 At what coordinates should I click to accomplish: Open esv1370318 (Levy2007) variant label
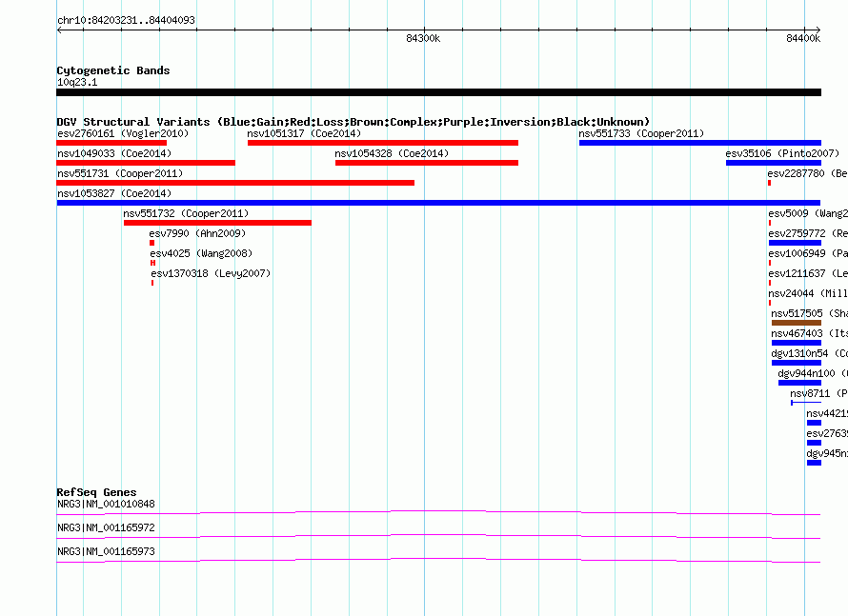211,273
